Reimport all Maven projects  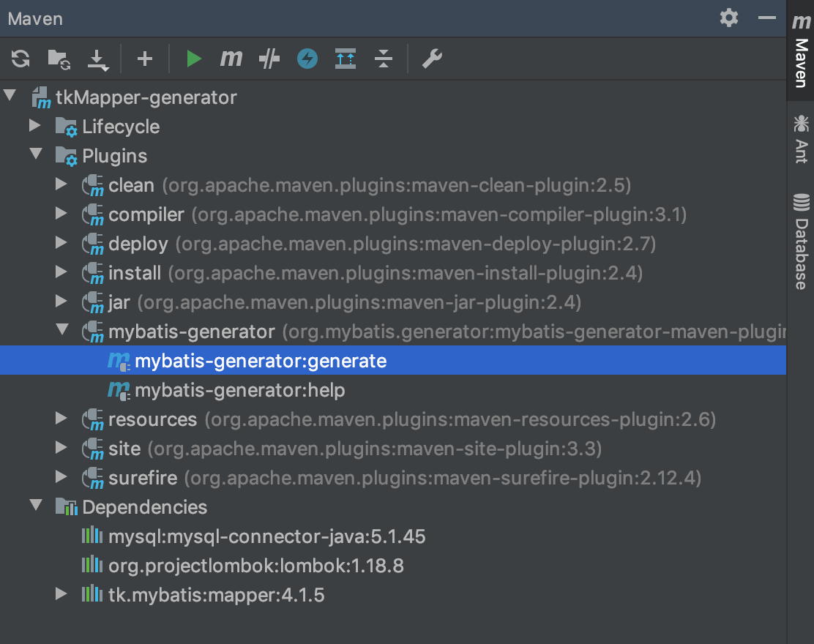coord(20,59)
